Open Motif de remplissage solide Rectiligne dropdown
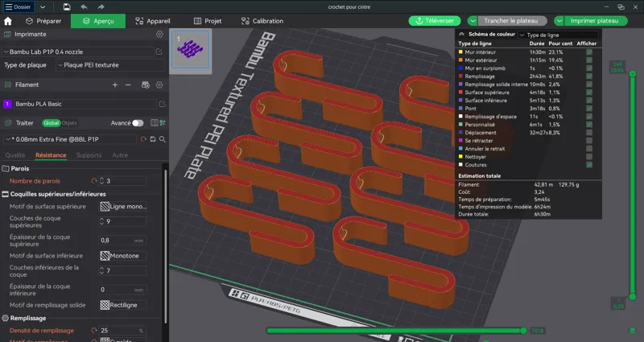This screenshot has height=342, width=644. point(123,305)
